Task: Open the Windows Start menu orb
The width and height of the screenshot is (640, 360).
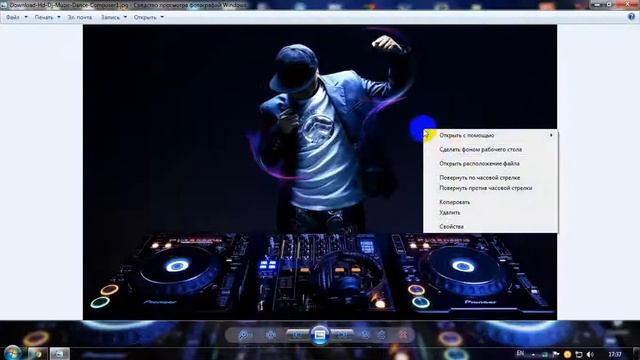Action: coord(13,353)
